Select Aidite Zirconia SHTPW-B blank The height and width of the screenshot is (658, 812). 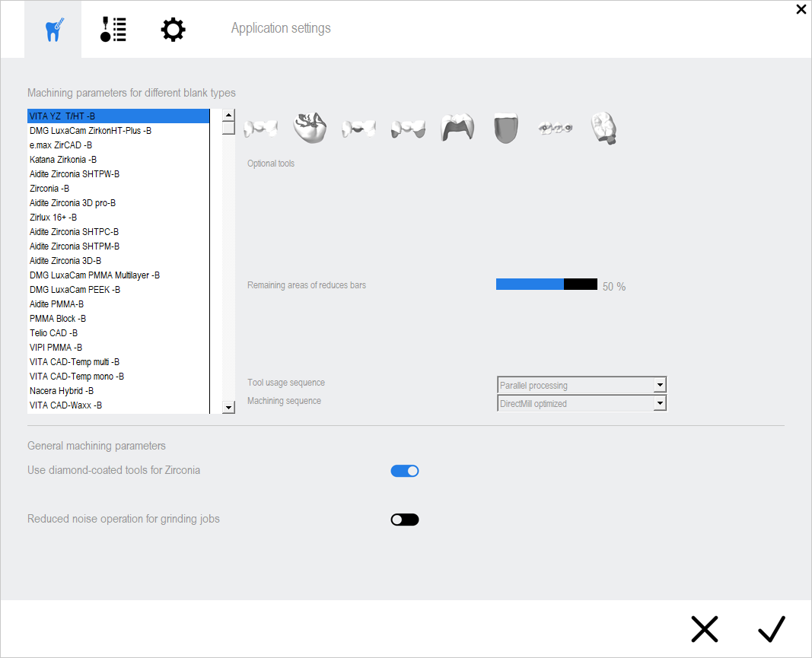(x=118, y=174)
